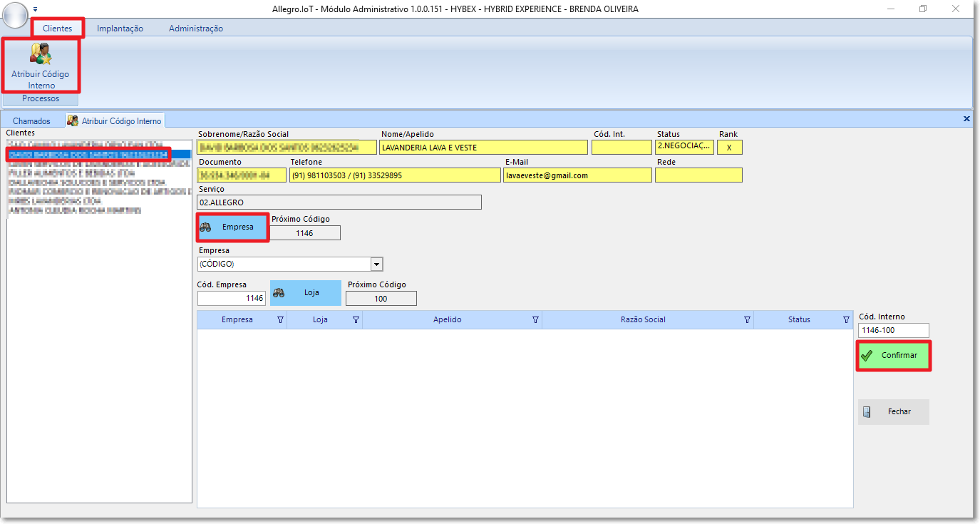
Task: Open the Apelido column filter
Action: [535, 320]
